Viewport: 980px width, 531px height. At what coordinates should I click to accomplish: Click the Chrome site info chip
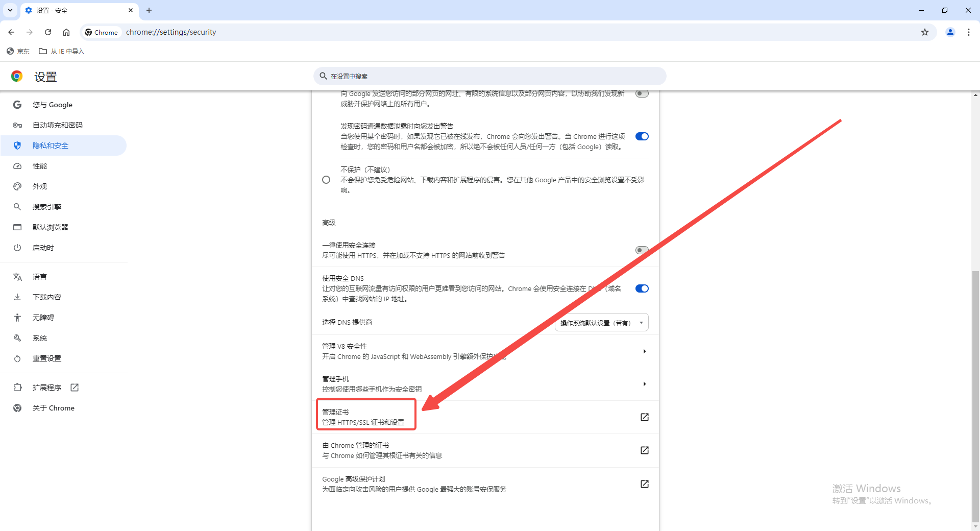101,32
